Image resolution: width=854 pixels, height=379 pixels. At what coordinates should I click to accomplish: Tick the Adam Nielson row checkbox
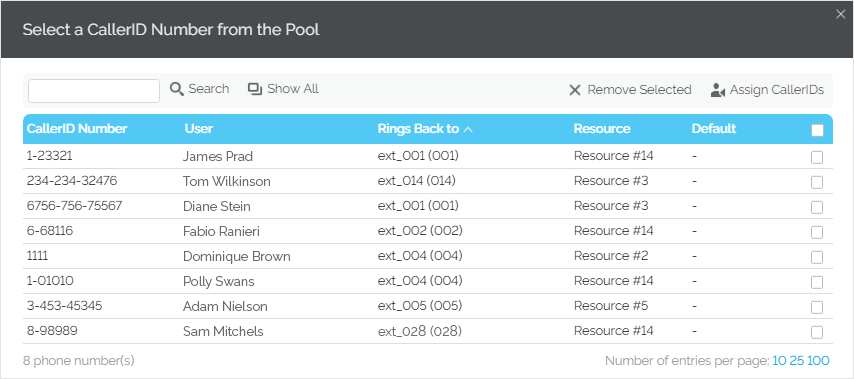click(x=817, y=308)
